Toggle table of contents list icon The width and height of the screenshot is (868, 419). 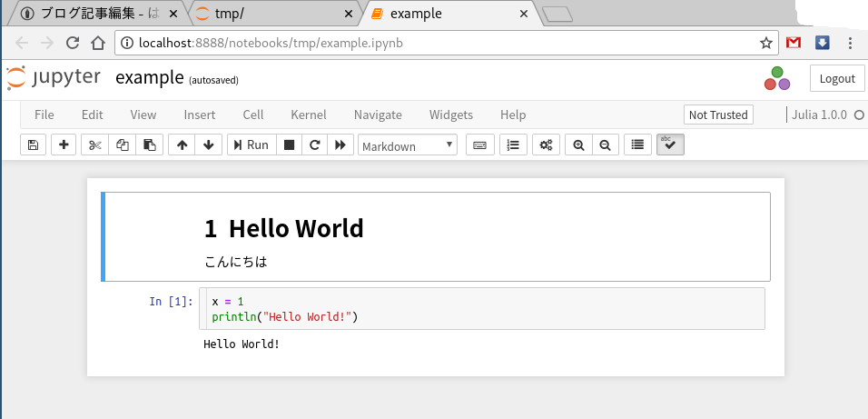coord(637,145)
